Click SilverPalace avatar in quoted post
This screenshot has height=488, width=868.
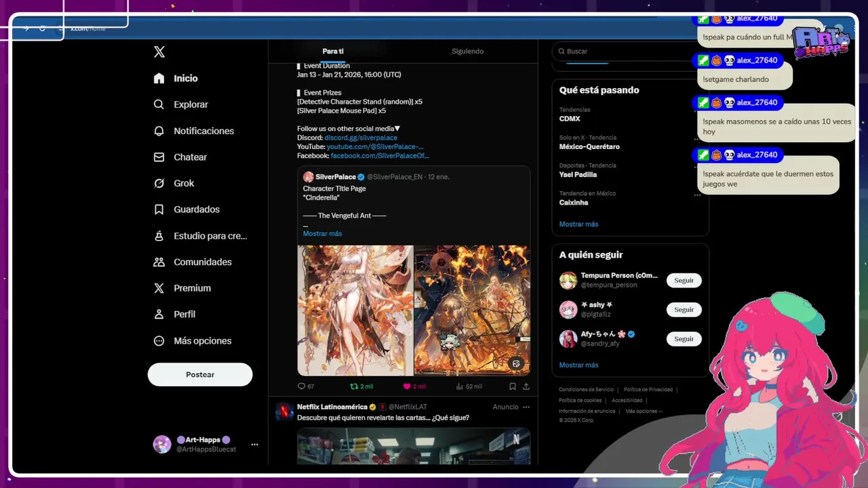pos(308,177)
